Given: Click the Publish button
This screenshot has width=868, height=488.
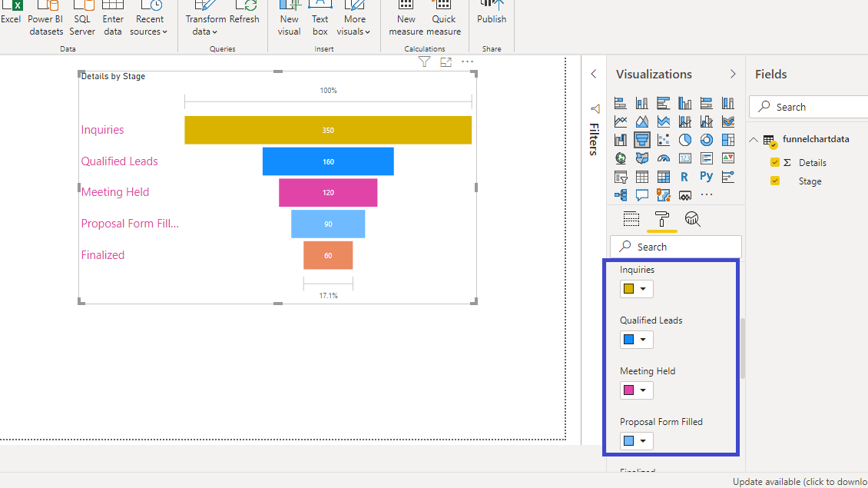Looking at the screenshot, I should [492, 13].
